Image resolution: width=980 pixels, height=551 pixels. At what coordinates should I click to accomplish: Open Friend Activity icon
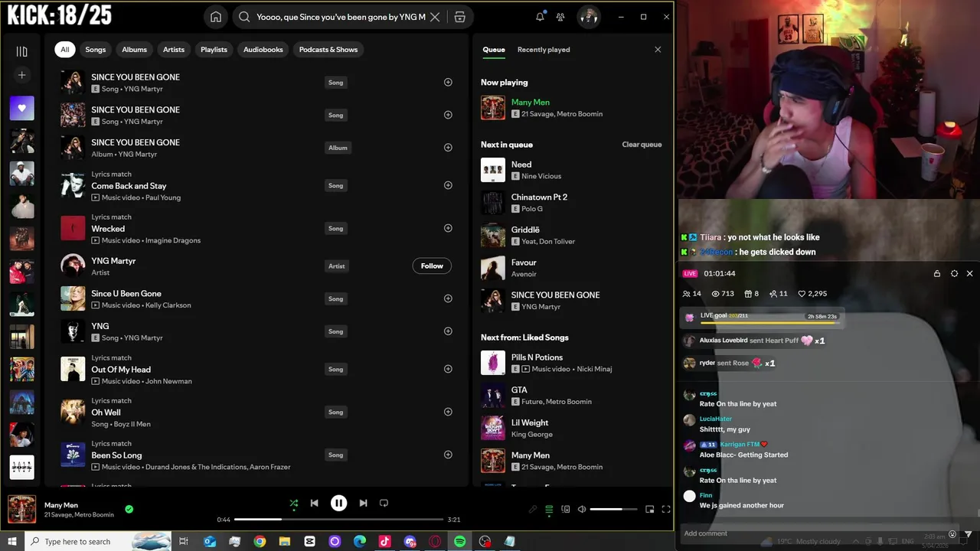coord(560,17)
